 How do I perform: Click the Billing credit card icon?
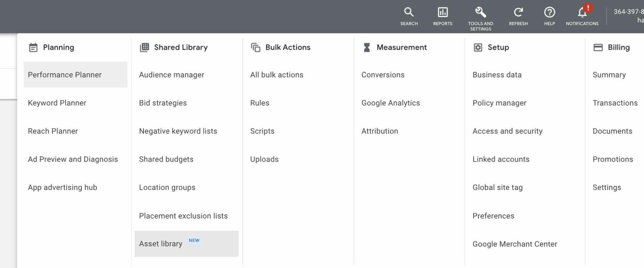coord(598,47)
